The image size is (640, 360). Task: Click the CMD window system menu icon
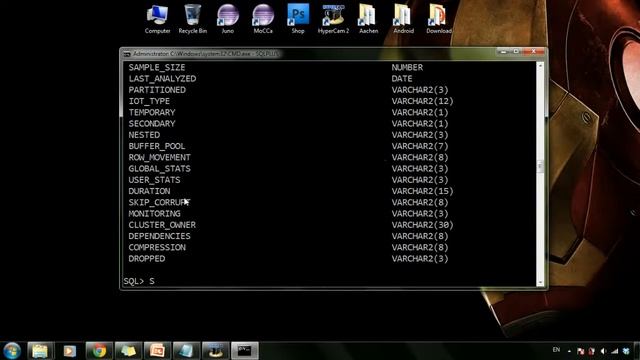(127, 54)
